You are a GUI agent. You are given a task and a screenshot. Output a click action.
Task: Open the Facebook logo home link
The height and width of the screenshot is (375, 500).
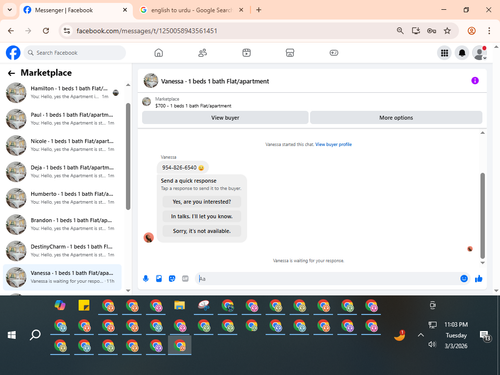pos(13,53)
